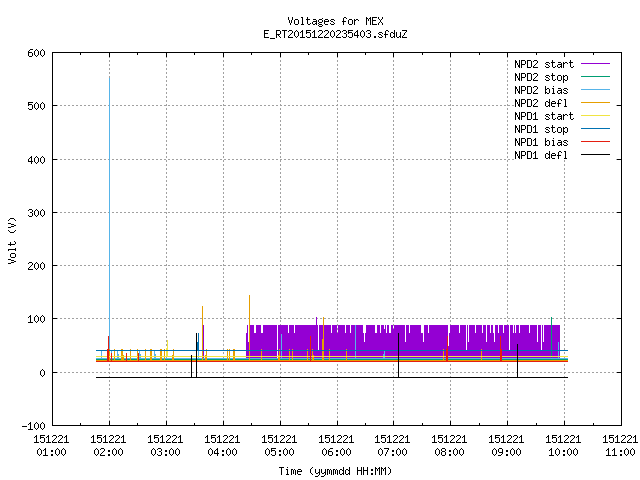Click the Volt (V) y-axis label
This screenshot has height=480, width=640.
pyautogui.click(x=12, y=241)
